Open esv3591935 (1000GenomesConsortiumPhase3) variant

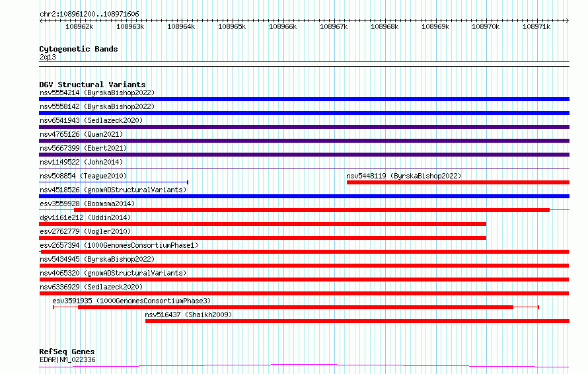131,301
